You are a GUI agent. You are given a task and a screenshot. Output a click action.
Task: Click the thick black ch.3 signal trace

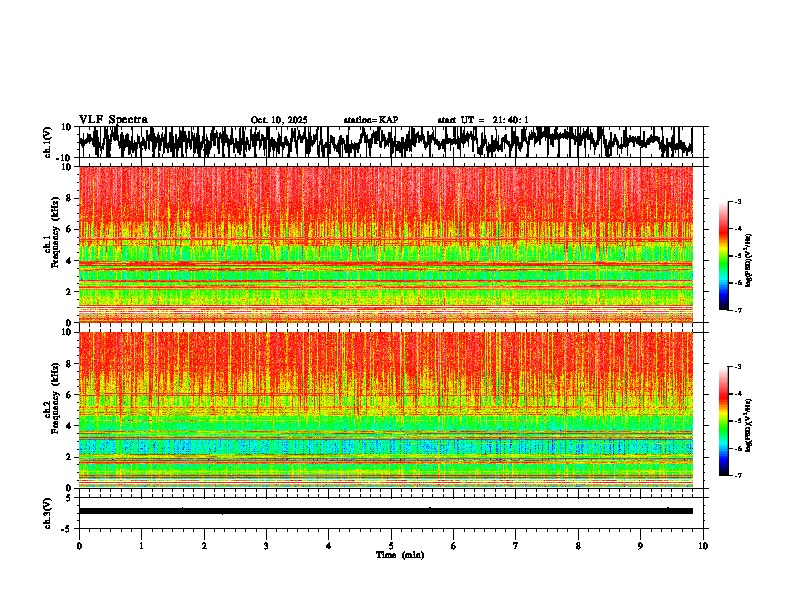[x=385, y=511]
